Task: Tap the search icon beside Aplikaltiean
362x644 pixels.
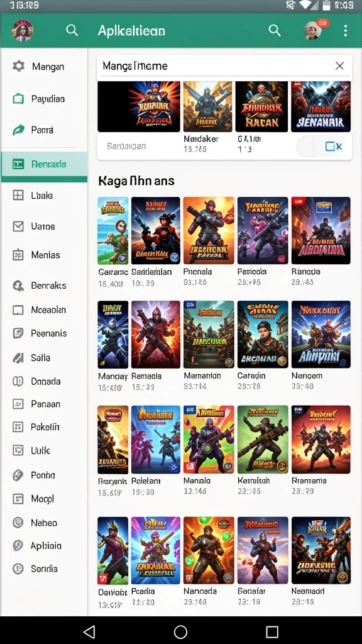Action: coord(72,30)
